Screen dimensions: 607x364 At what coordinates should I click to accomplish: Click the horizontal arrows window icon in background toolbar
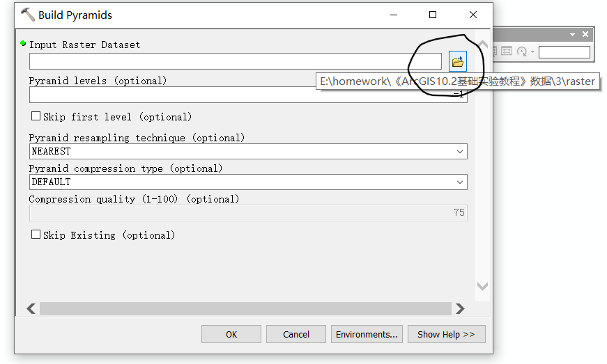(x=507, y=51)
